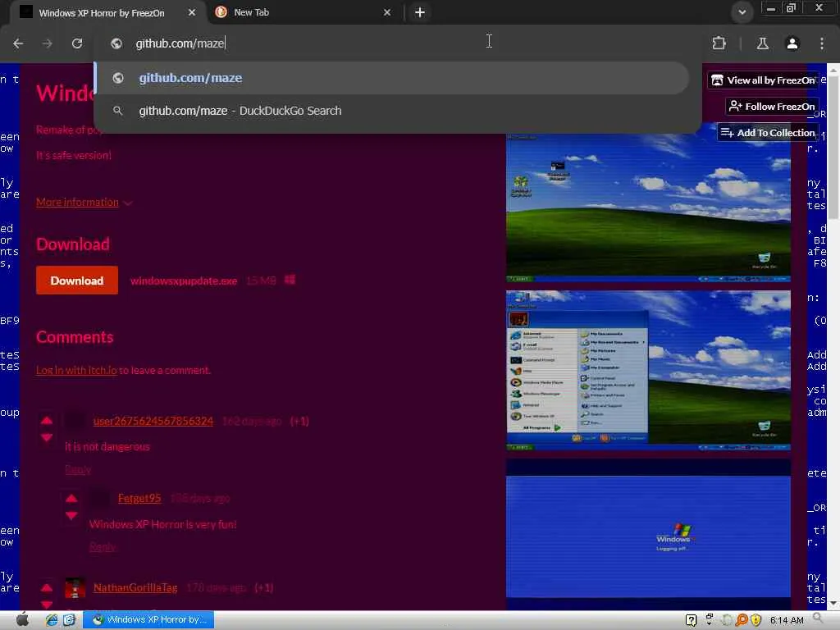
Task: Open the labs flask icon in toolbar
Action: 762,43
